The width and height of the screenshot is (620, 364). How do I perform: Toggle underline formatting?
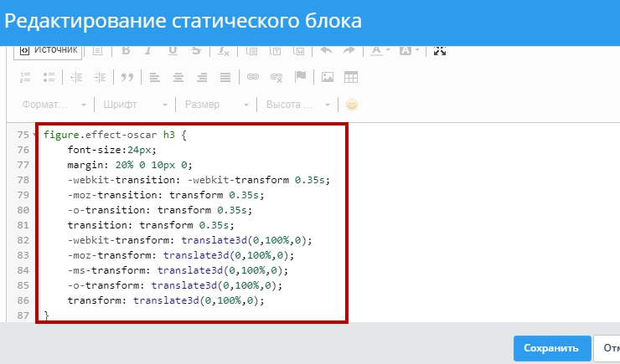[173, 50]
